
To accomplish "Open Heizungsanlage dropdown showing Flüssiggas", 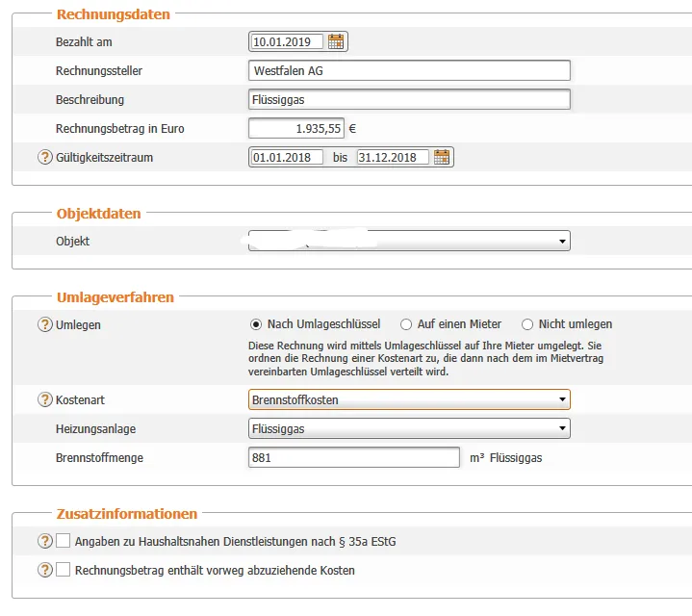I will tap(409, 428).
